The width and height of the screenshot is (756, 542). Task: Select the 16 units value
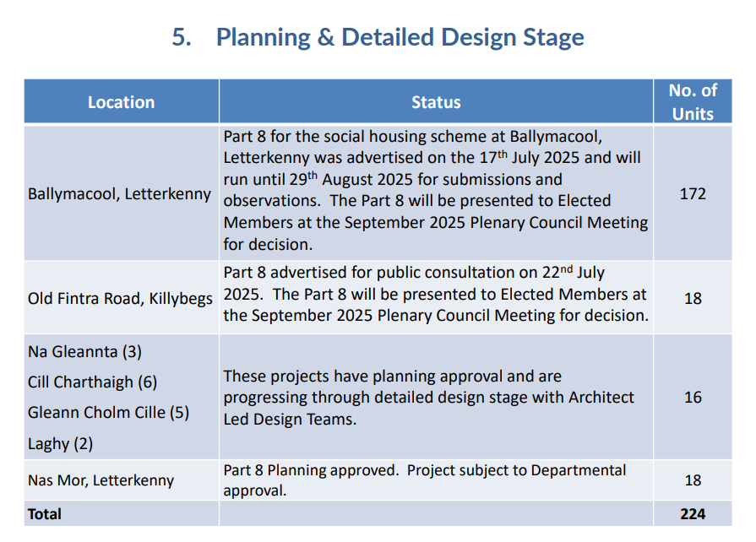[692, 398]
